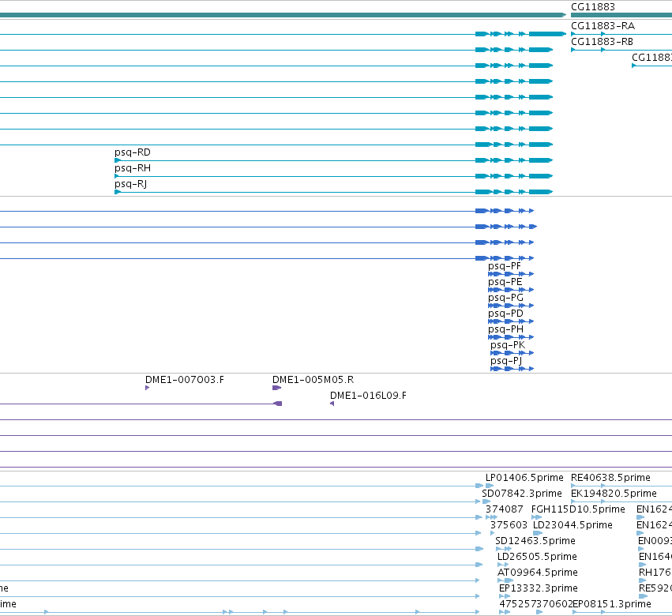Click the LD23044.5prime EST label
This screenshot has width=672, height=616.
pos(573,525)
